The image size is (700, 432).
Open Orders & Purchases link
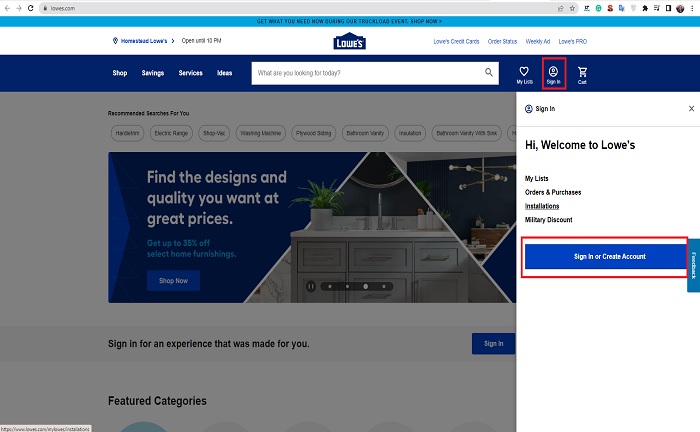(553, 192)
